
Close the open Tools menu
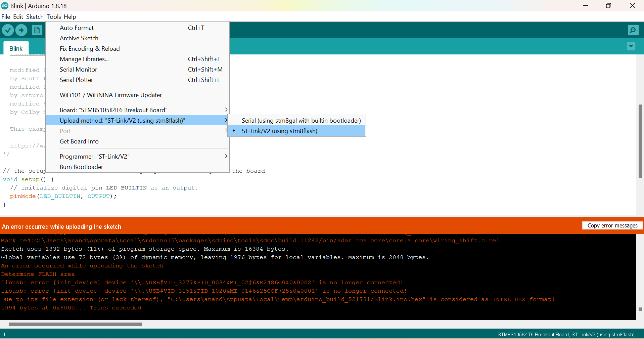54,17
